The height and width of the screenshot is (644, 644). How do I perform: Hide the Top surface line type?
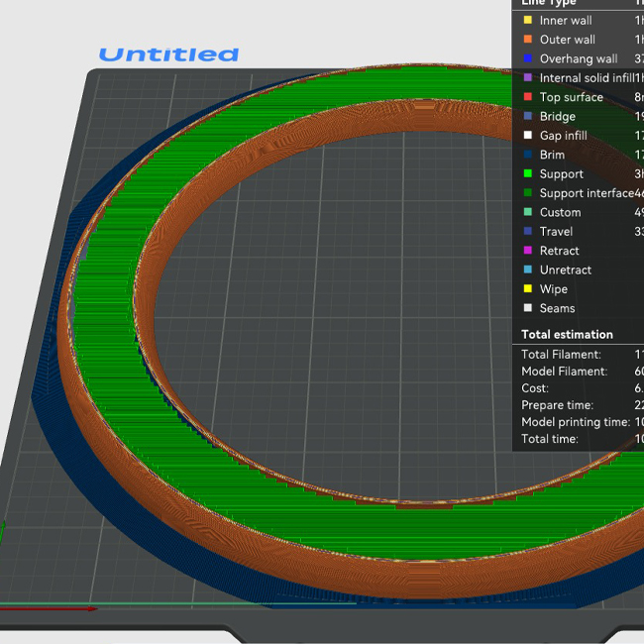(x=571, y=97)
